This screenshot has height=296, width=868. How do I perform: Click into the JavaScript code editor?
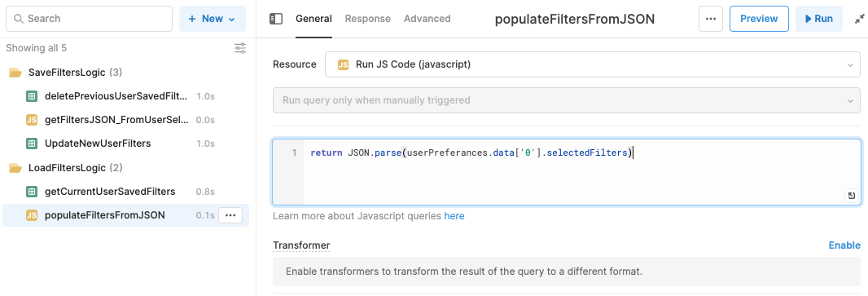[566, 172]
